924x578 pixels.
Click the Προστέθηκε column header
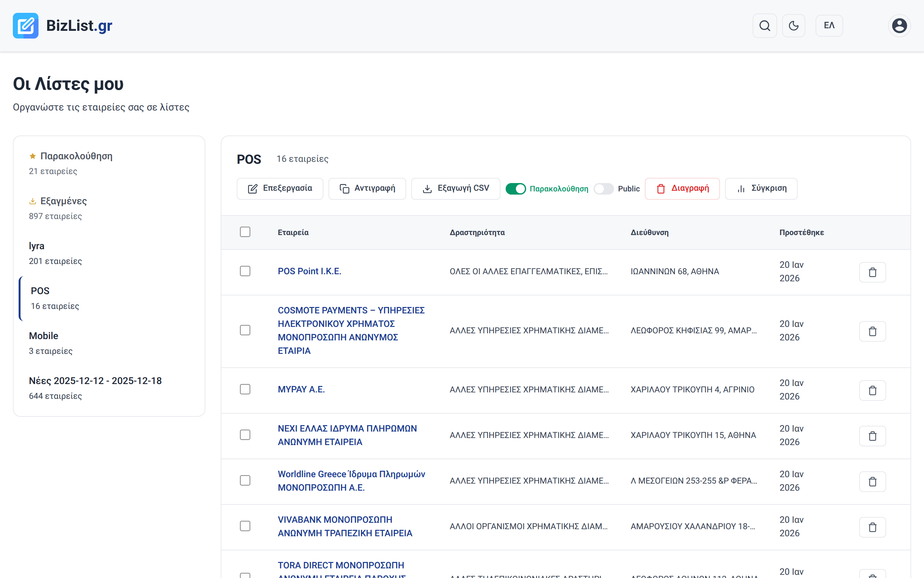pos(802,232)
